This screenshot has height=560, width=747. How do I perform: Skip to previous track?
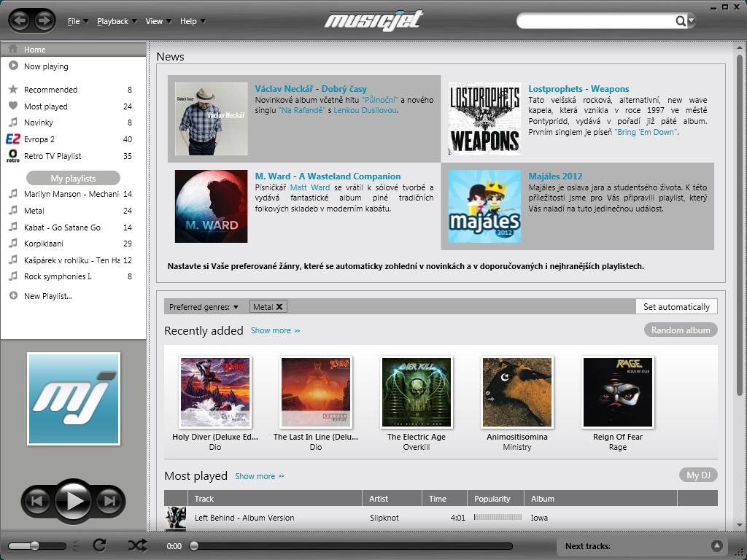click(x=36, y=501)
